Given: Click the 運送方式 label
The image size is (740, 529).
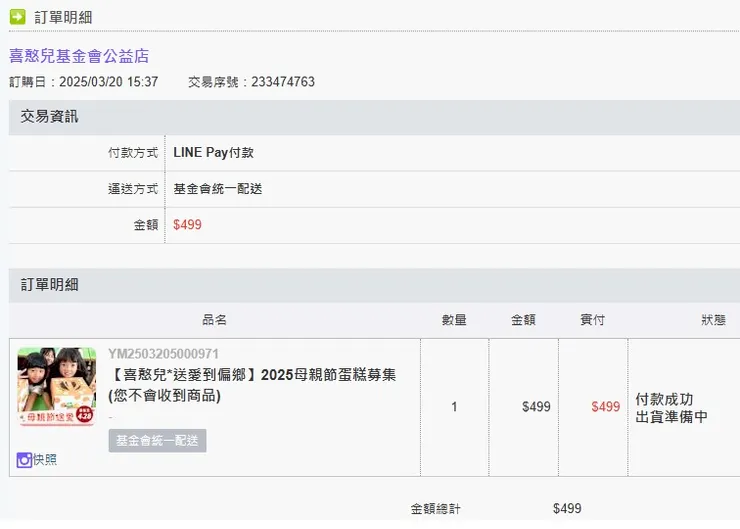Looking at the screenshot, I should 133,189.
